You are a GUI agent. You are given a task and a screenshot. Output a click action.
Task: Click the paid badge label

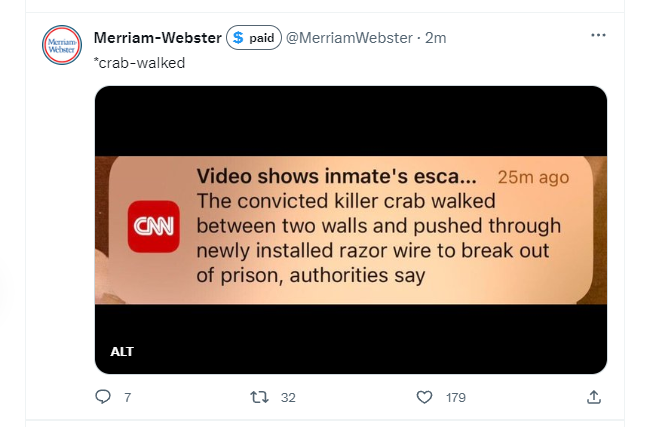pos(262,38)
